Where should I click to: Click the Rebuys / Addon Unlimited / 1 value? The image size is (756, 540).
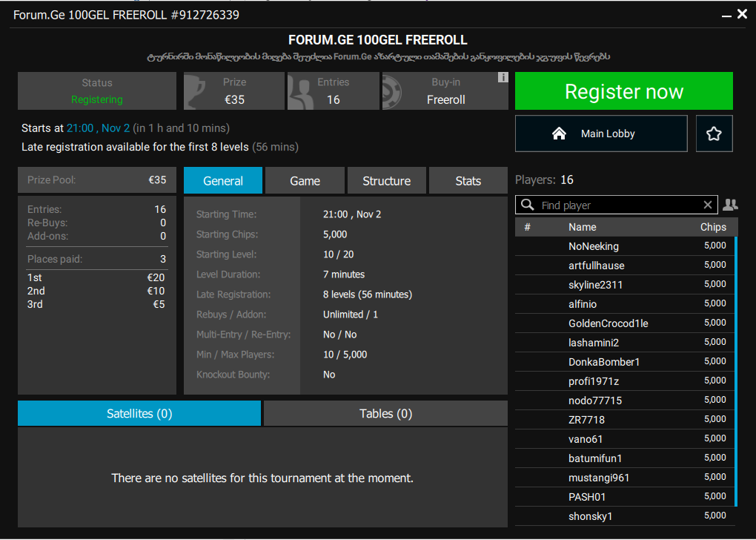[x=351, y=315]
